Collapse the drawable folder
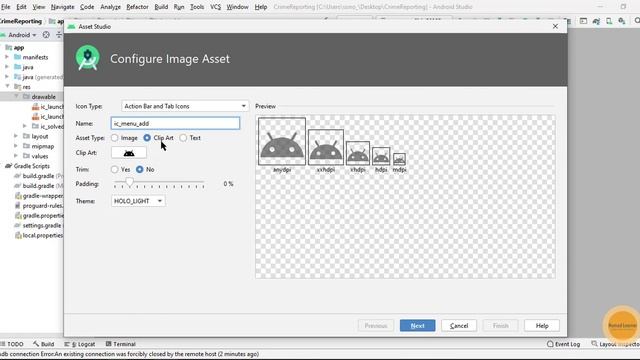640x360 pixels. pyautogui.click(x=16, y=97)
